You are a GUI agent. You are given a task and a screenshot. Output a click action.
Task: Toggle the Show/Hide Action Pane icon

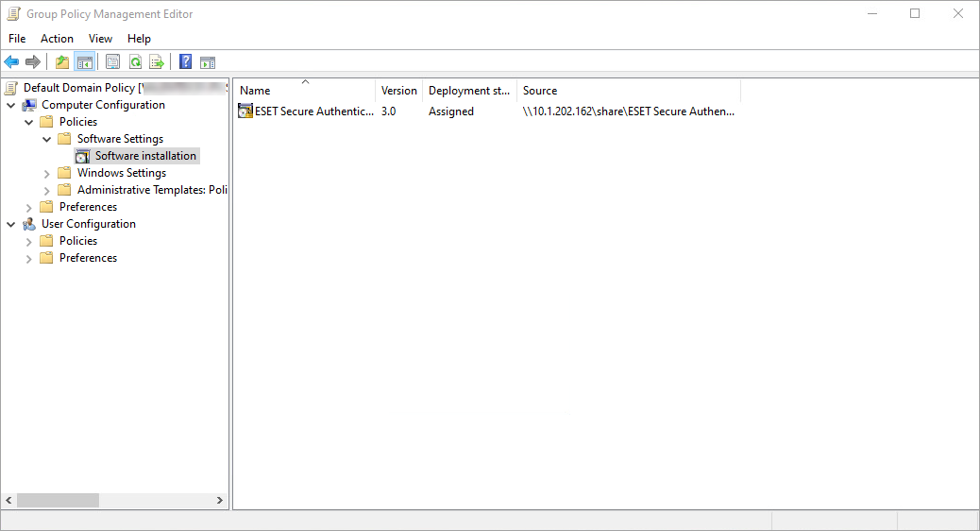click(208, 62)
